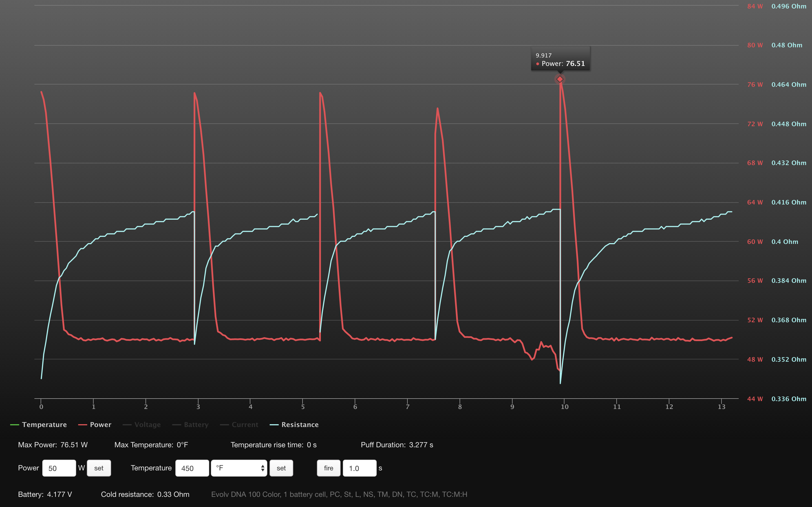Enable the Battery series in legend
The image size is (812, 507).
tap(196, 424)
